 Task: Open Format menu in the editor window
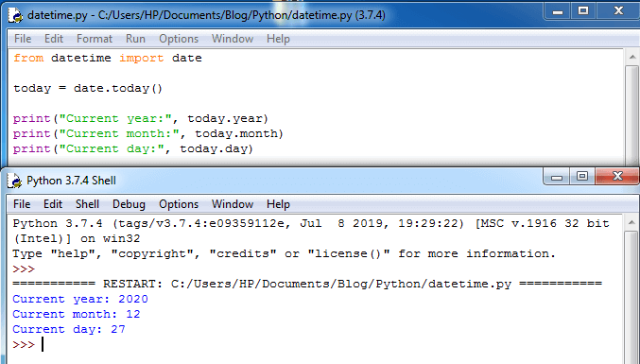click(95, 39)
